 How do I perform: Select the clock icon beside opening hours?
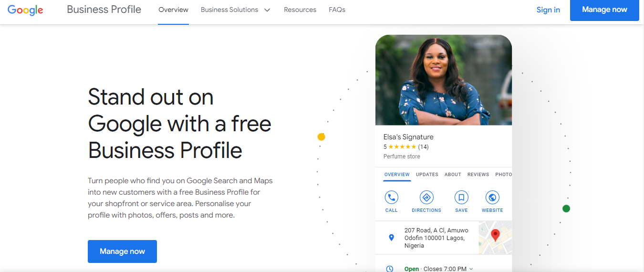tap(390, 269)
